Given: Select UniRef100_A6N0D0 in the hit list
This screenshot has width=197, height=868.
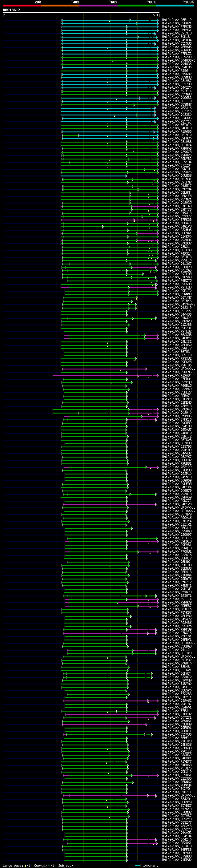Looking at the screenshot, I should [x=177, y=50].
